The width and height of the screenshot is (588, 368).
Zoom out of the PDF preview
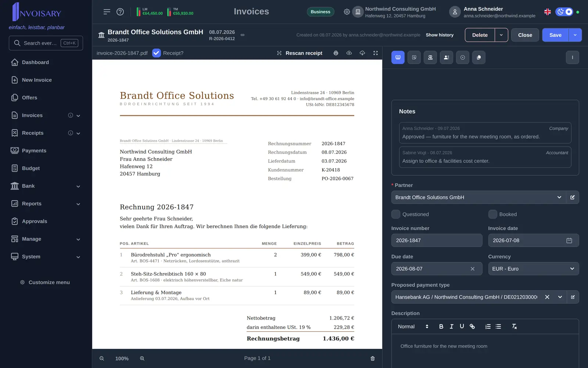point(102,358)
